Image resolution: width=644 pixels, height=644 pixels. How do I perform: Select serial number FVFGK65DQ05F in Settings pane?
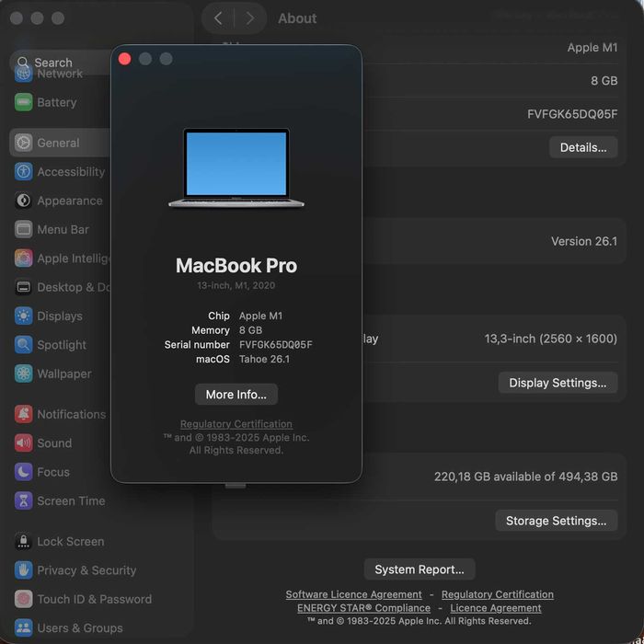[572, 114]
